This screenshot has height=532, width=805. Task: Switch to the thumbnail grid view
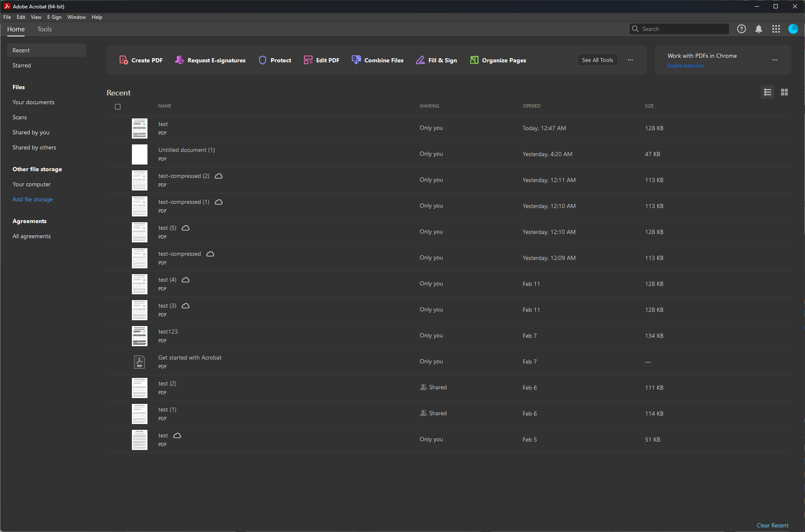pos(784,92)
